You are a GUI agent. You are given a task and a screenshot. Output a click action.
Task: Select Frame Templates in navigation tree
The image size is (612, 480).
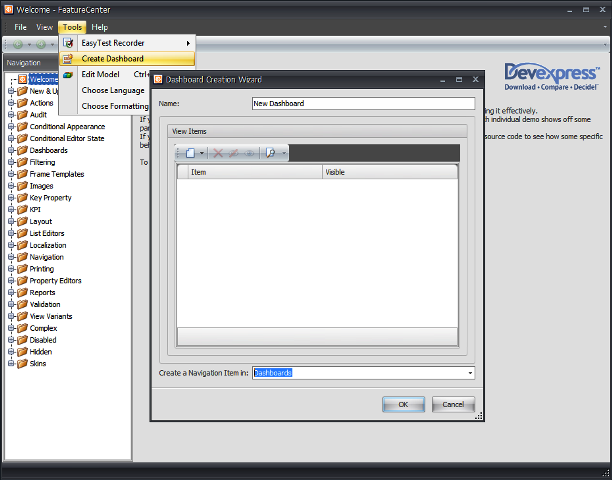point(57,174)
